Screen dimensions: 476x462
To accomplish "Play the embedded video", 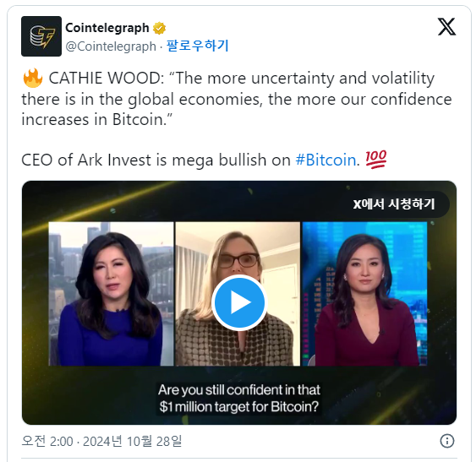I will pos(239,302).
